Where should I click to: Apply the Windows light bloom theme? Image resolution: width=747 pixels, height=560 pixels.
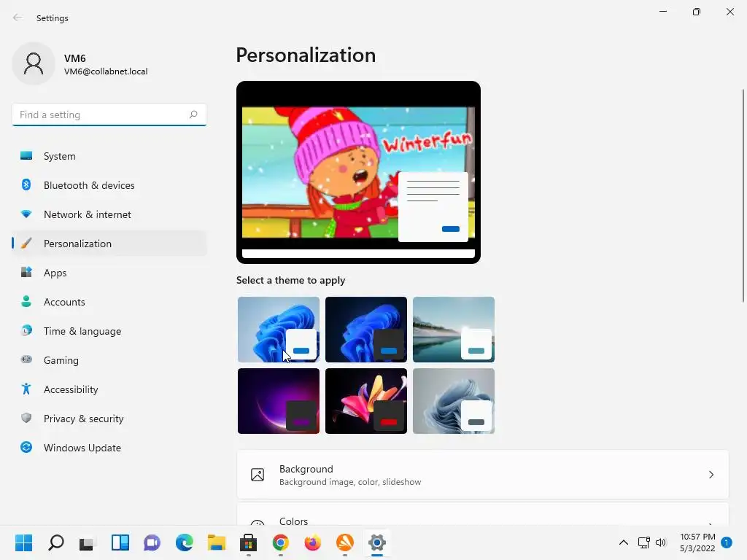(278, 329)
